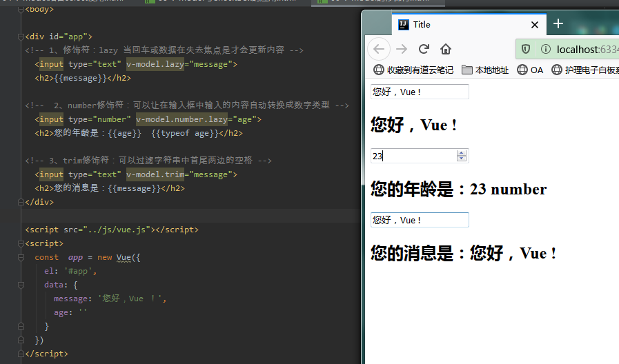Click v-model.number.lazy attribute in editor
The width and height of the screenshot is (619, 364).
181,119
